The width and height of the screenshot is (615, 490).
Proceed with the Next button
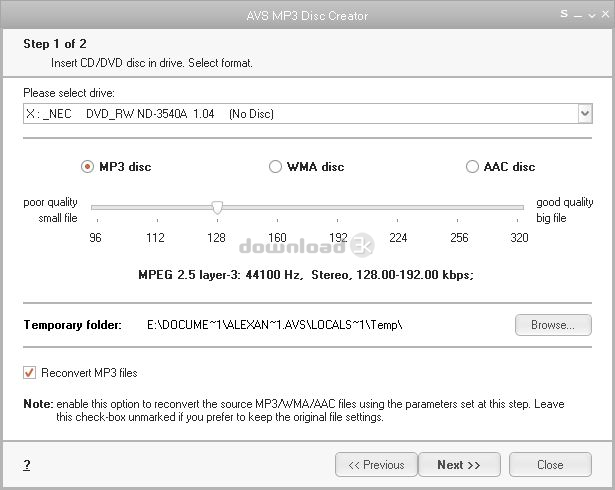459,465
